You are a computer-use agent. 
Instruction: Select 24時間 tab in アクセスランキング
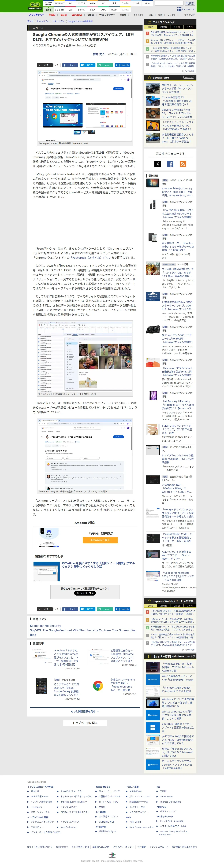[164, 27]
